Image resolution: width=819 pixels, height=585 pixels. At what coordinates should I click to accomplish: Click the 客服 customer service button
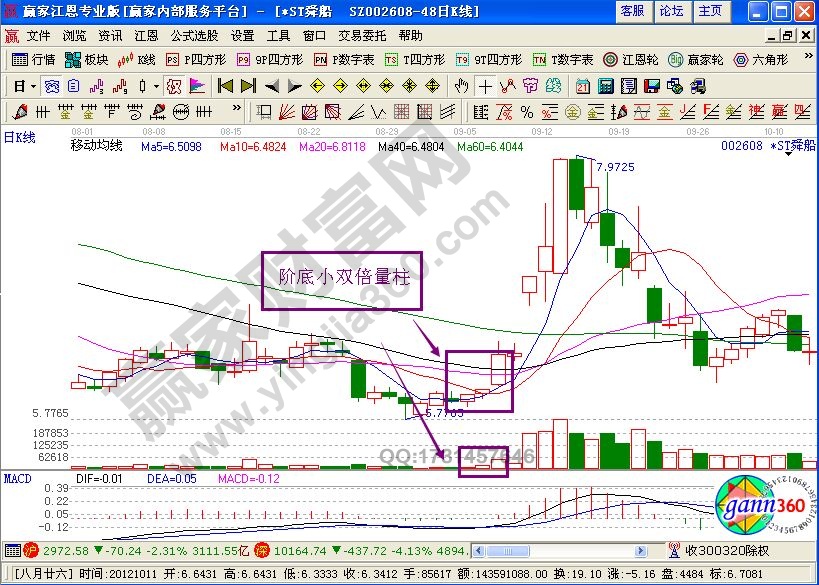click(x=633, y=11)
